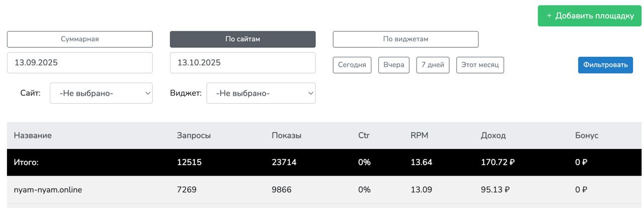Click the Запросы column header
Screen dimensions: 644x208
point(194,135)
